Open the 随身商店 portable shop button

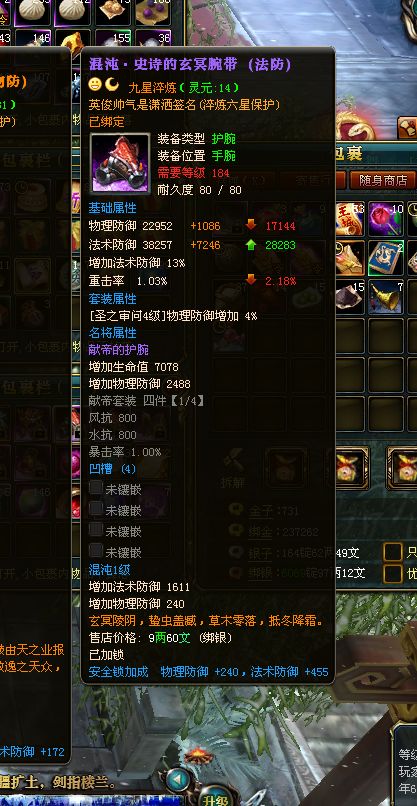click(x=383, y=180)
